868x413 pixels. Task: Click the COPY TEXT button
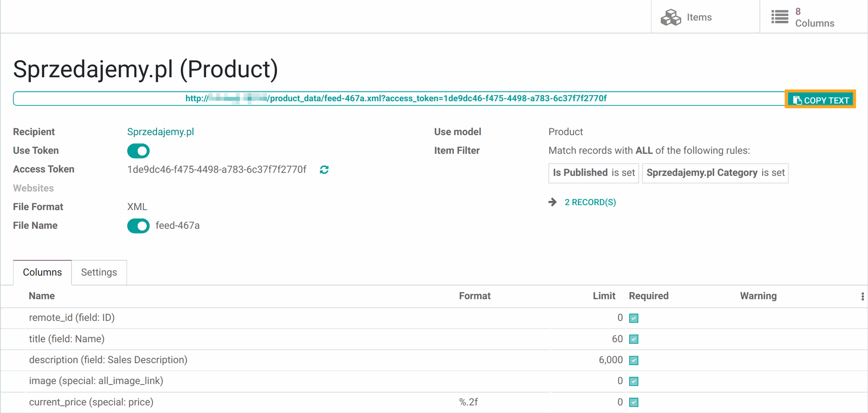(821, 100)
